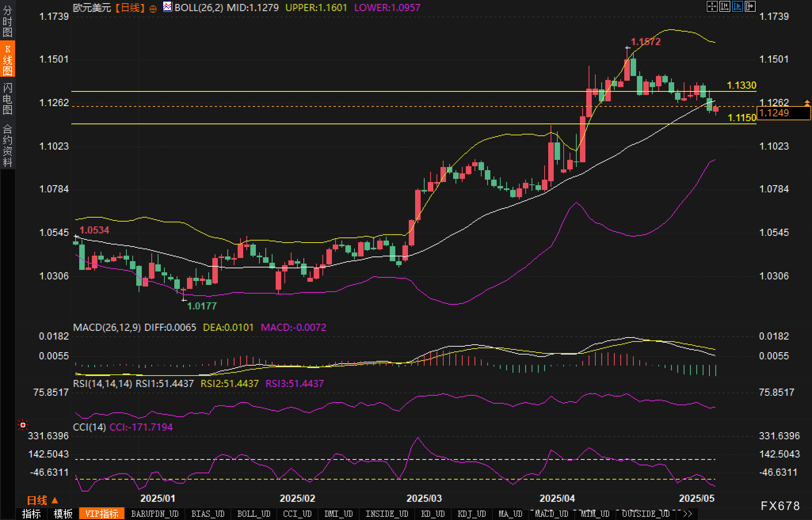Click orange price marker above 1.1249
812x520 pixels.
[x=807, y=103]
